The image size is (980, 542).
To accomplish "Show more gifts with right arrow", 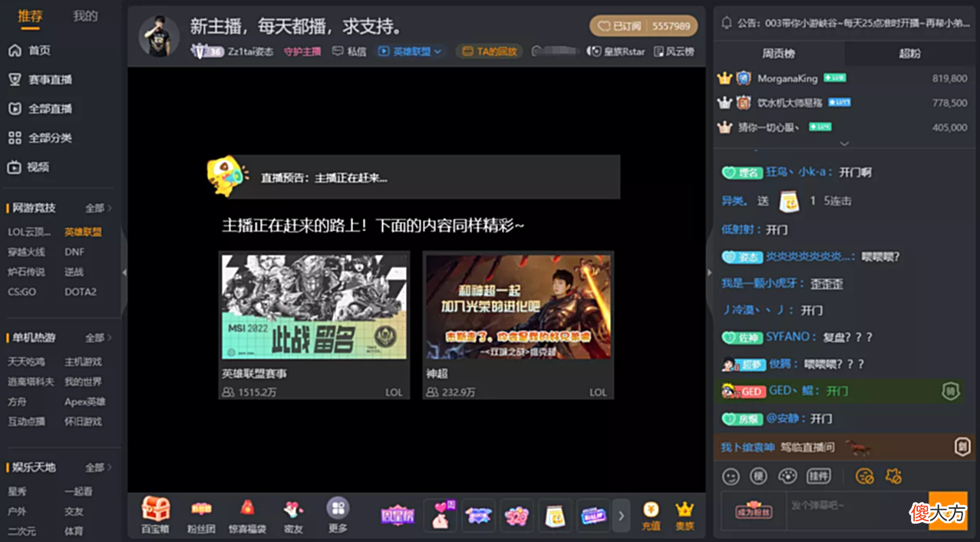I will tap(622, 516).
